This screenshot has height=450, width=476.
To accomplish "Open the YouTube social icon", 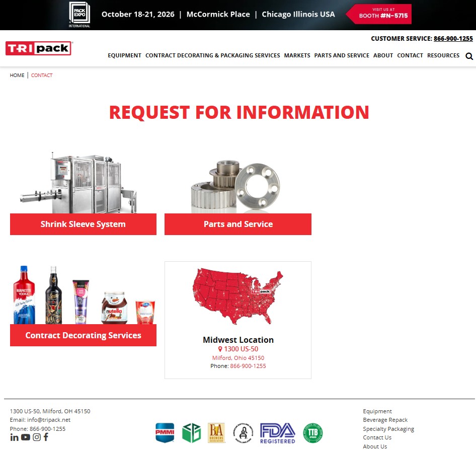I will point(26,437).
